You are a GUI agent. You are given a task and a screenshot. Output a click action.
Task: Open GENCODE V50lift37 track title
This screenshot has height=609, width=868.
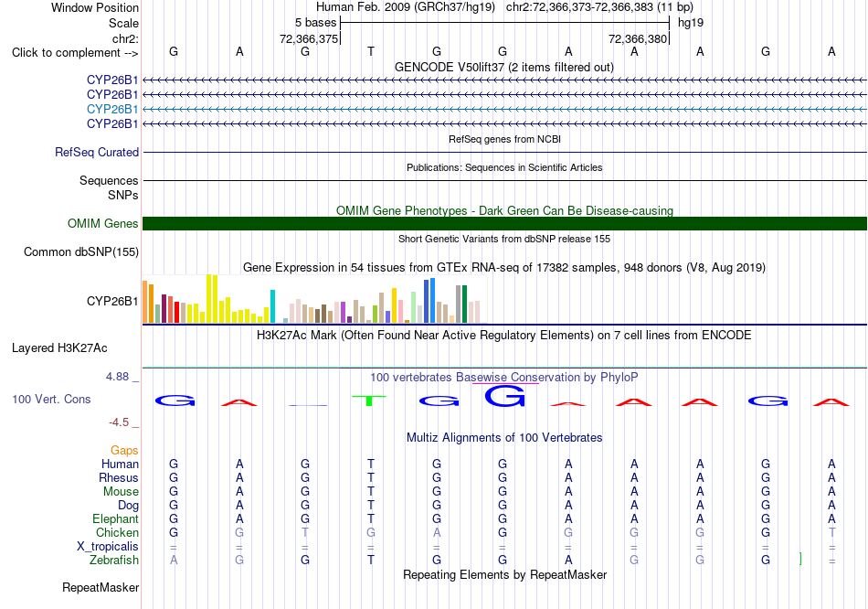[504, 67]
